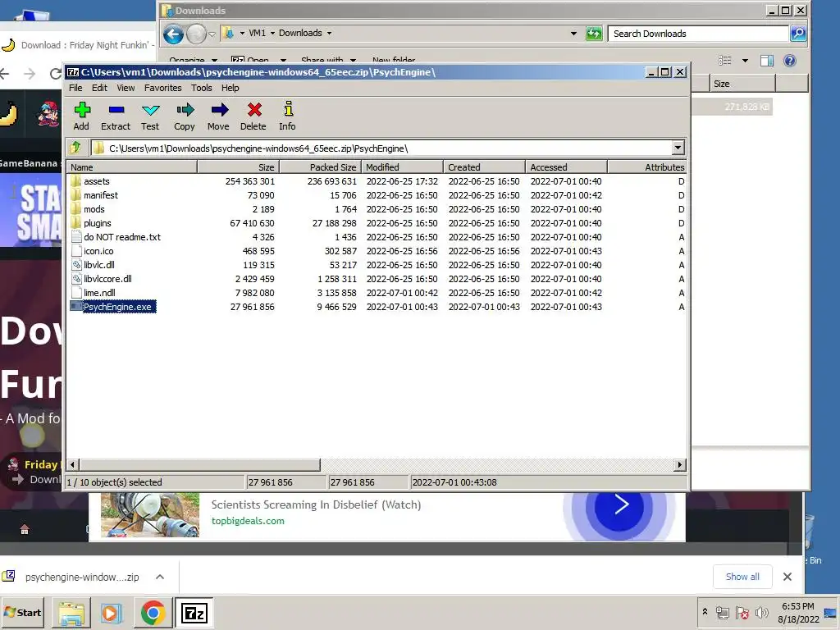Viewport: 840px width, 630px height.
Task: Expand the Downloads address bar history dropdown
Action: click(x=573, y=33)
